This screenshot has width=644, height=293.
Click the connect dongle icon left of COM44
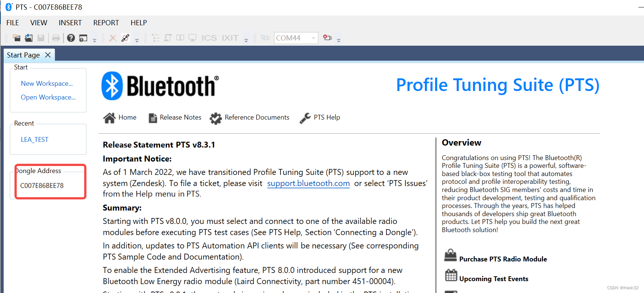click(265, 38)
